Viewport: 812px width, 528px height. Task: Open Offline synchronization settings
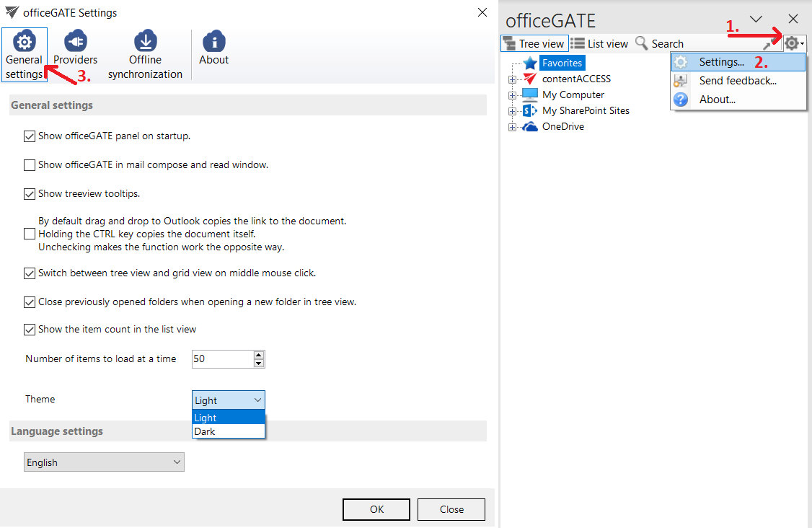(x=145, y=41)
